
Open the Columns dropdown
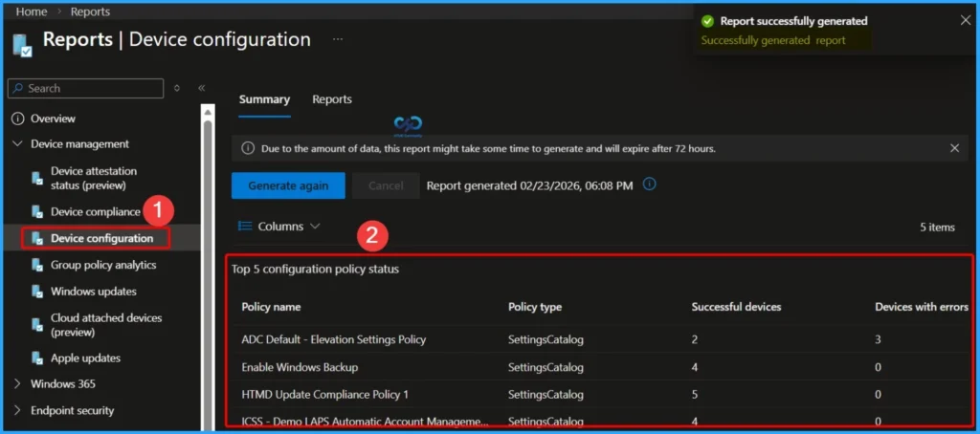pyautogui.click(x=279, y=227)
